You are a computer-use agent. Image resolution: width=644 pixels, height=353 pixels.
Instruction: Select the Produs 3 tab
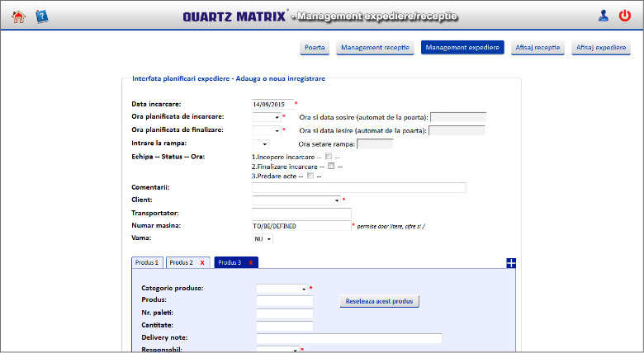[x=230, y=263]
